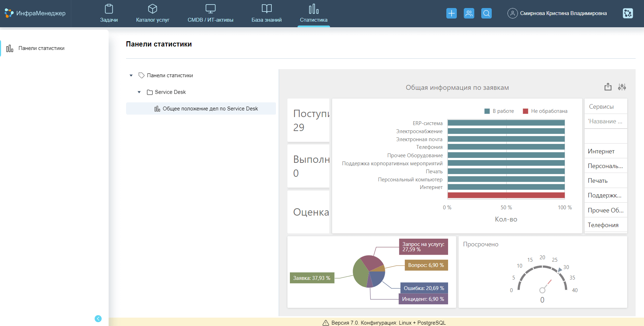Click the red Не обработана bar
Screen dimensions: 644x326
(506, 195)
